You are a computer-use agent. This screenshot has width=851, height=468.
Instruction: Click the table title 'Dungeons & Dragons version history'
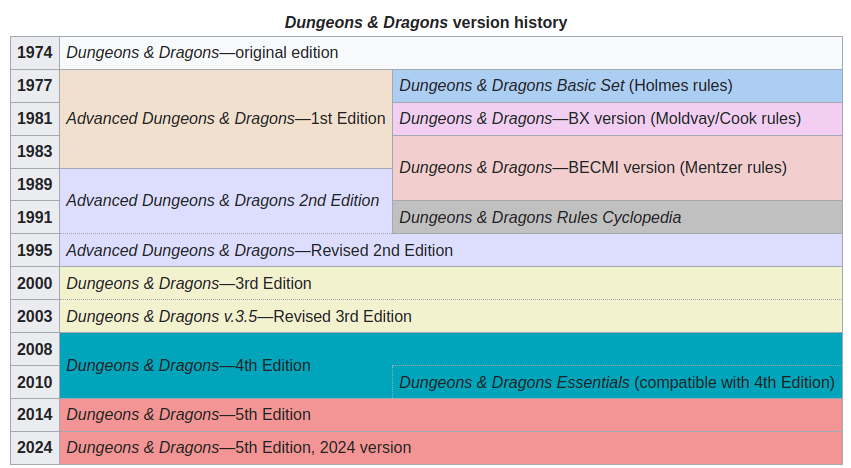pyautogui.click(x=425, y=21)
